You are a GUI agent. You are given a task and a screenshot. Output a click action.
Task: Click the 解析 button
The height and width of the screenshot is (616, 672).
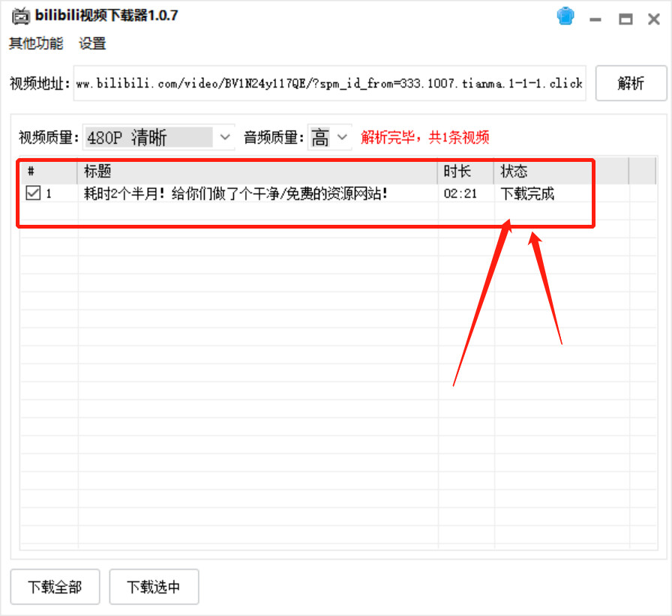pos(631,83)
